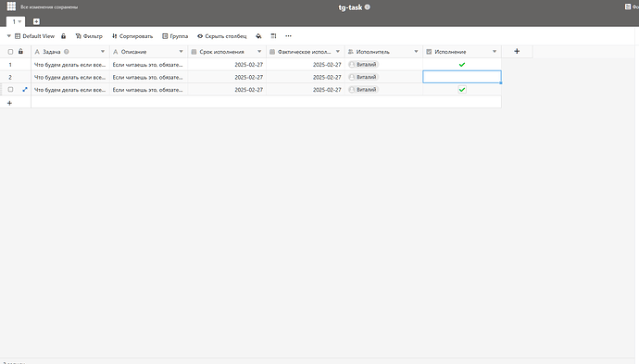Viewport: 639px width, 364px height.
Task: Select the Фактическое исполнение date in row two
Action: click(306, 77)
